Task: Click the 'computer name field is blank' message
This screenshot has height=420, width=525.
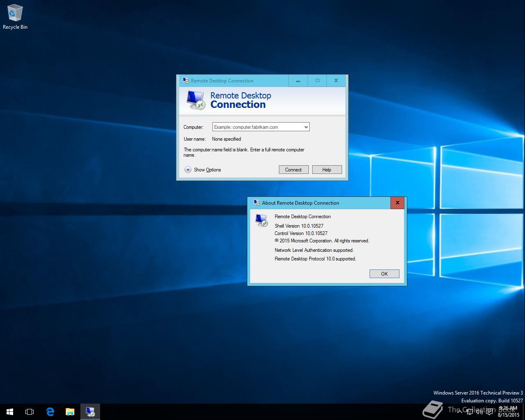Action: (x=244, y=152)
